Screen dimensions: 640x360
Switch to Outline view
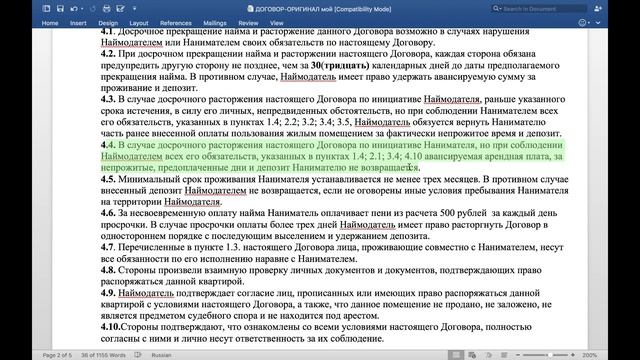[x=489, y=355]
